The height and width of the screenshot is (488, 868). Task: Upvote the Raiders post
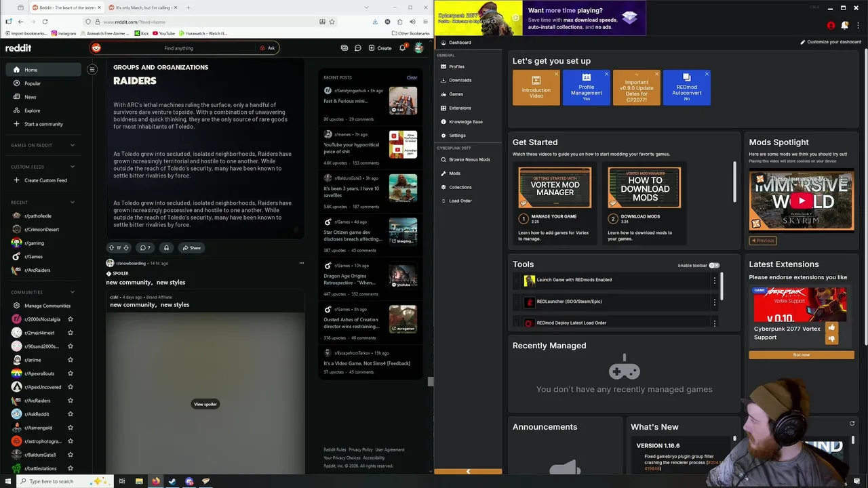112,247
